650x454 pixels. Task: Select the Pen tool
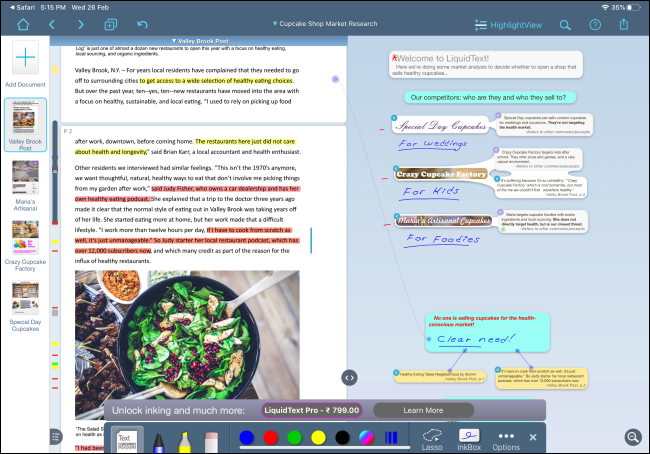[158, 442]
